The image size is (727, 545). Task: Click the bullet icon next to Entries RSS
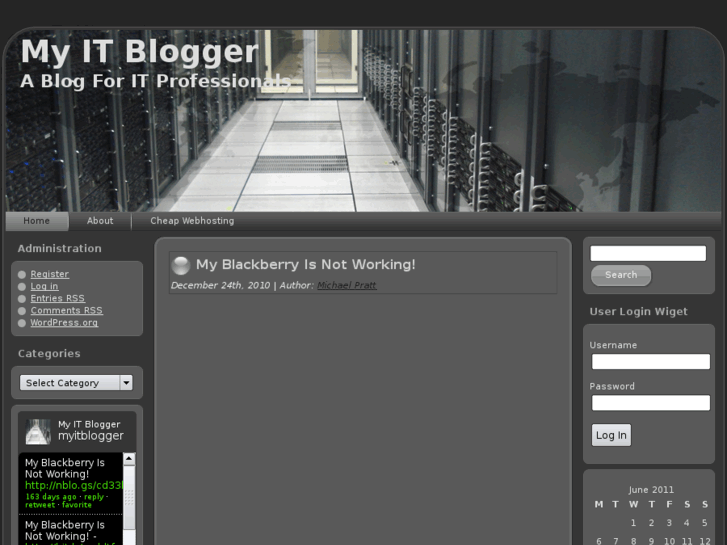point(22,299)
